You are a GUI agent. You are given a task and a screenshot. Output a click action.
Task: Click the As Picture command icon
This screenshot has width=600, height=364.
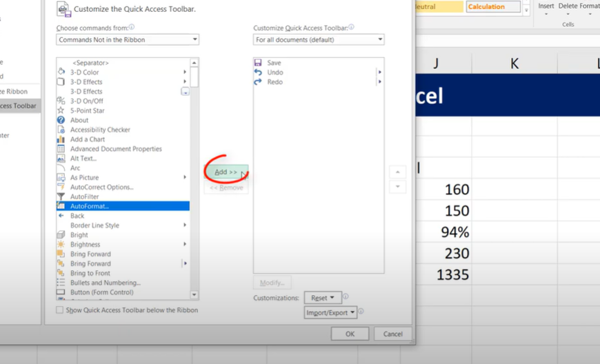coord(61,177)
